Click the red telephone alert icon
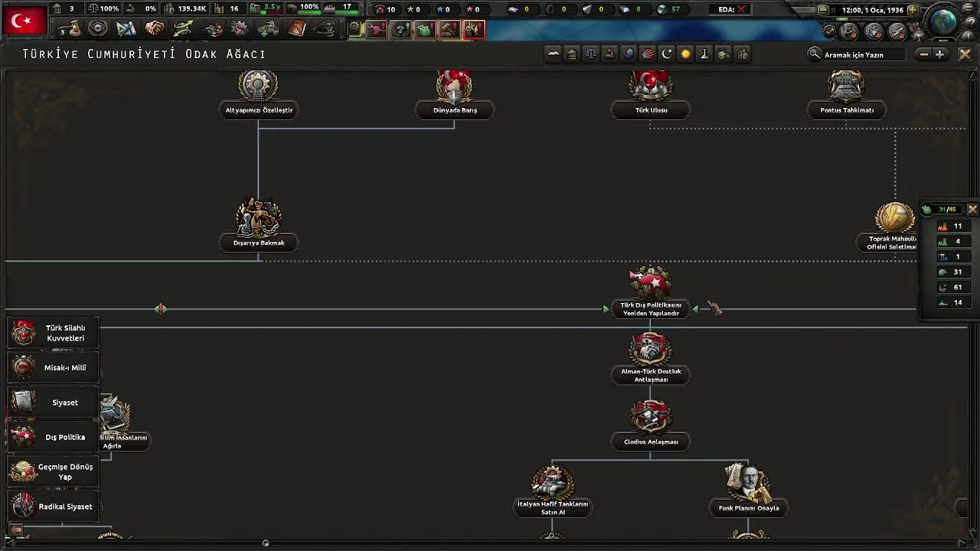The height and width of the screenshot is (551, 980). [x=376, y=29]
